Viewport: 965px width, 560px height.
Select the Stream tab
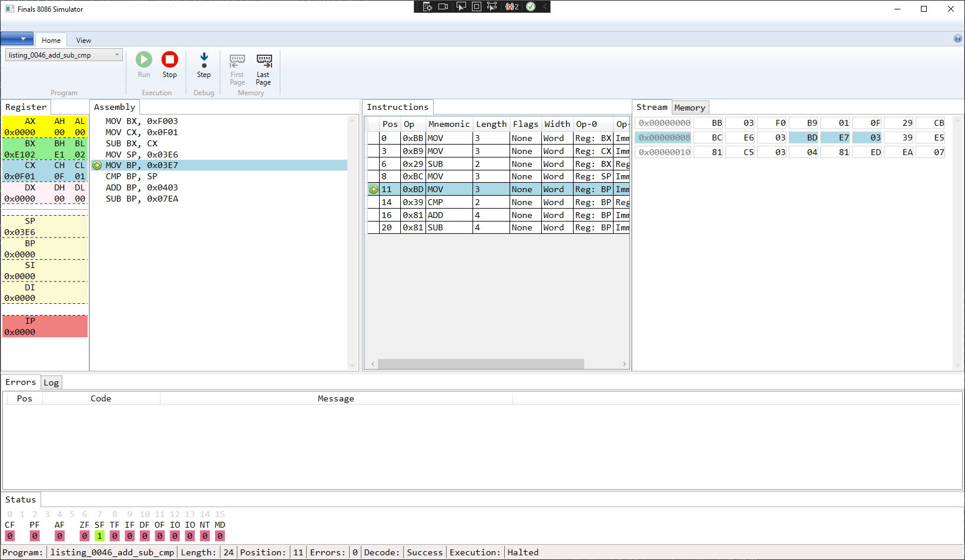(652, 107)
